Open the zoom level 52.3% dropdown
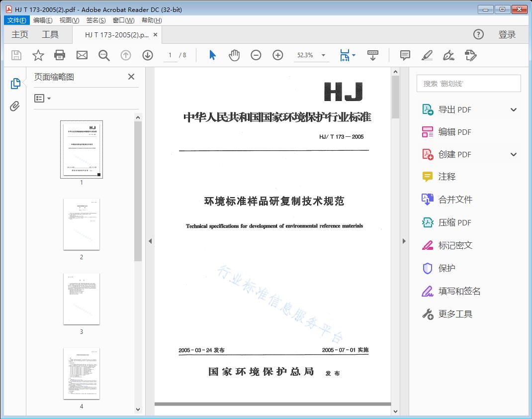The image size is (532, 419). pyautogui.click(x=323, y=55)
